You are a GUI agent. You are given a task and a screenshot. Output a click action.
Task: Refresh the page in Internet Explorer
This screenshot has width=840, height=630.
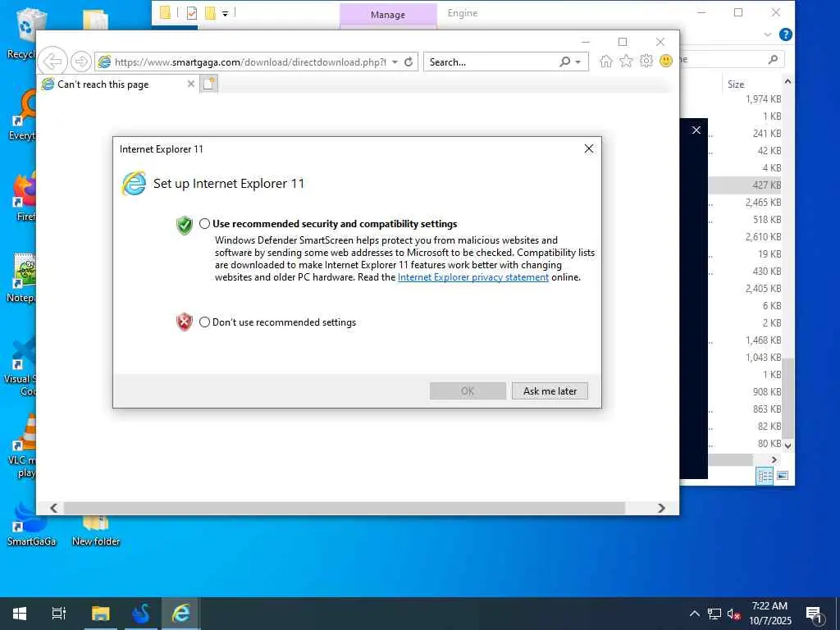pos(409,62)
